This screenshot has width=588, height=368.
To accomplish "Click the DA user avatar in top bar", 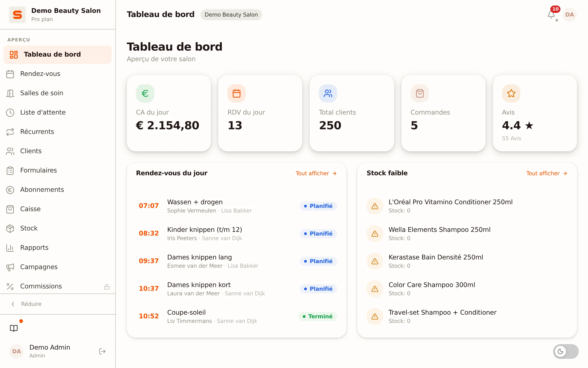I will 569,14.
